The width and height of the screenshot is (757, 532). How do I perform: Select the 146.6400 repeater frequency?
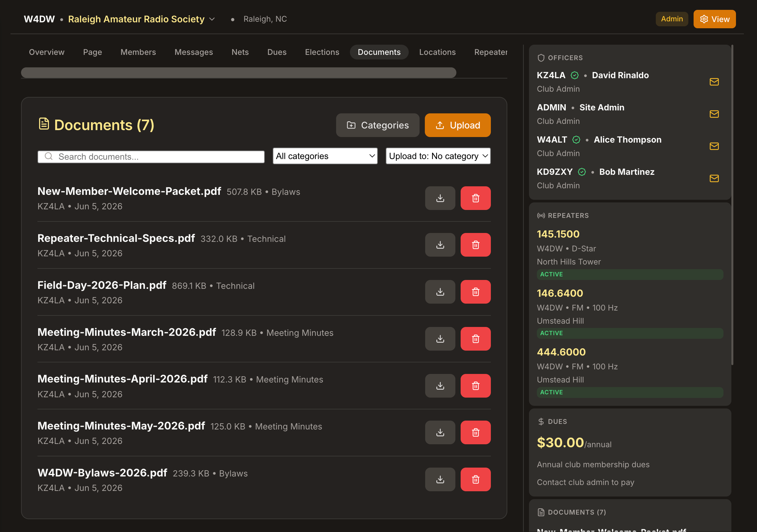pyautogui.click(x=560, y=293)
